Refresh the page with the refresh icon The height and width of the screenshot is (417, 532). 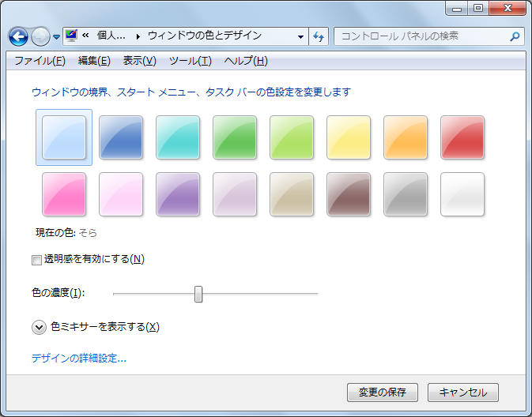click(x=319, y=36)
